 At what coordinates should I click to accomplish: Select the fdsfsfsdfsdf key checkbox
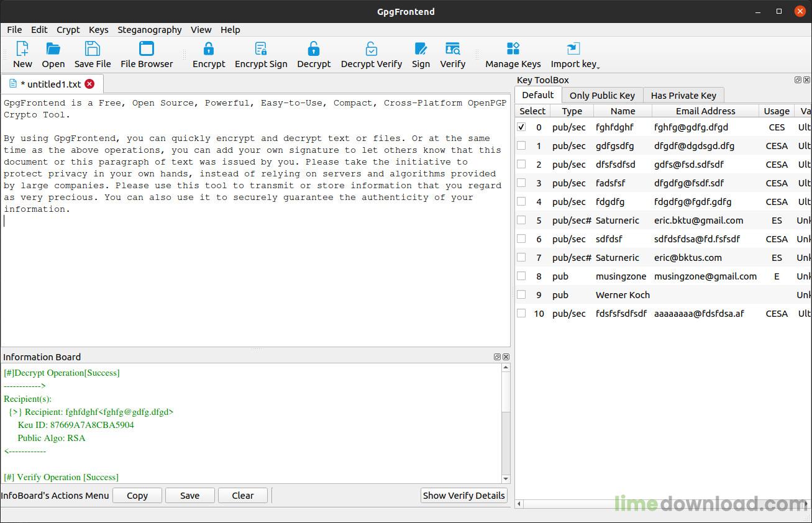pyautogui.click(x=521, y=313)
